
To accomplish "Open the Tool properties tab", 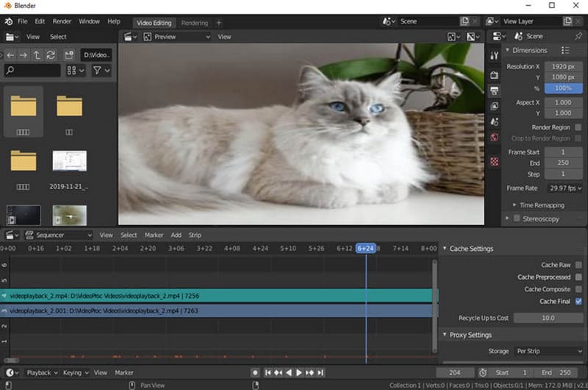I will coord(494,55).
